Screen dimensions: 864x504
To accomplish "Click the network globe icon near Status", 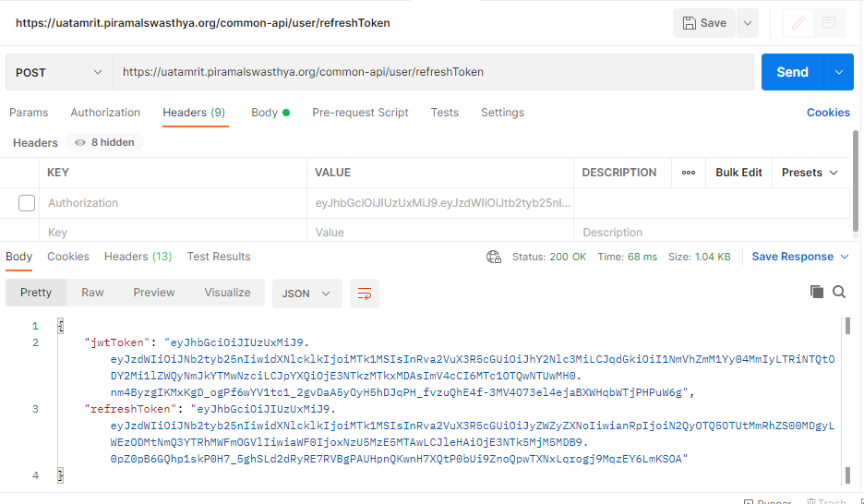I will [494, 257].
